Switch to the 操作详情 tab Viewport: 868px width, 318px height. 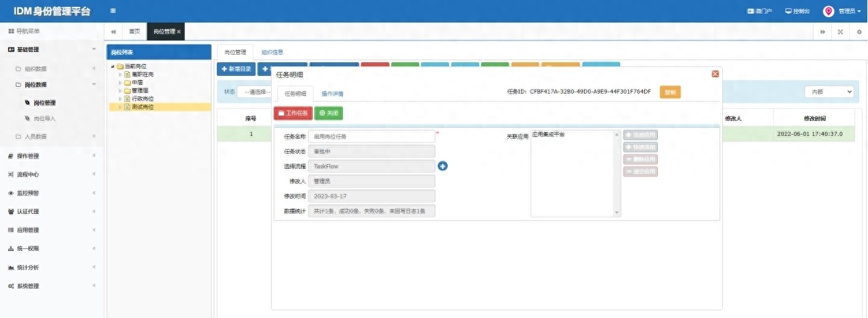click(x=332, y=94)
